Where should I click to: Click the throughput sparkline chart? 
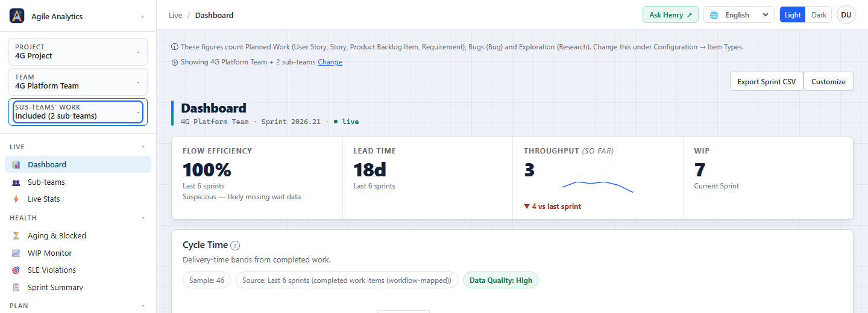pyautogui.click(x=597, y=186)
